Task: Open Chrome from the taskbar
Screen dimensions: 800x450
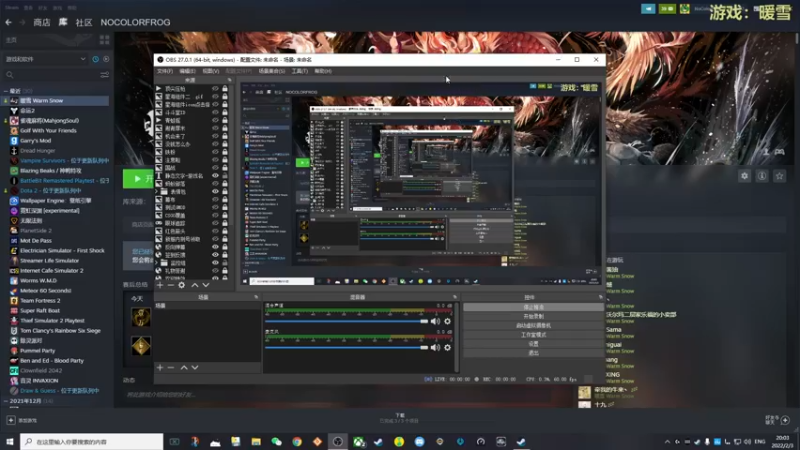Action: (297, 441)
